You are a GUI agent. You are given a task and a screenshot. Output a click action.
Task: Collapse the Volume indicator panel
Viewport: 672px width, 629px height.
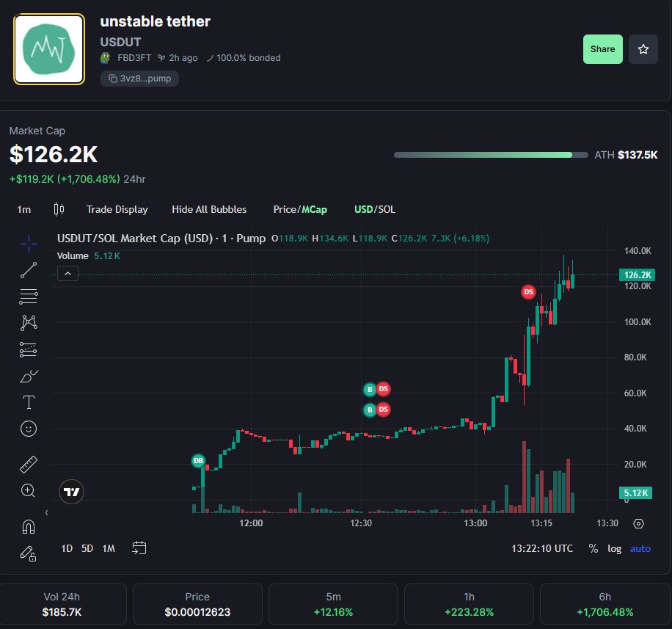click(x=67, y=273)
